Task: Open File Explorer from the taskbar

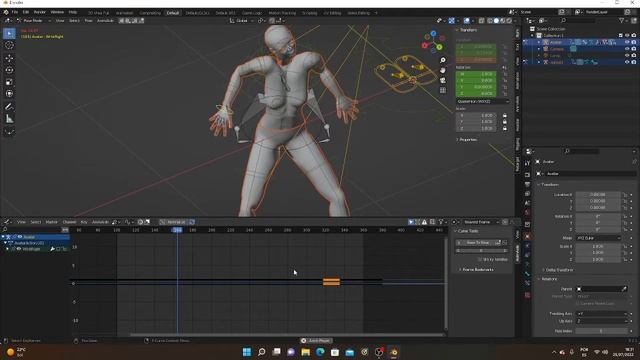Action: [x=306, y=352]
